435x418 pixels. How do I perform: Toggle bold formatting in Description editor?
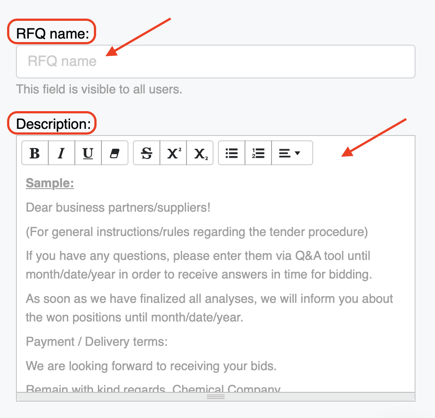coord(35,153)
